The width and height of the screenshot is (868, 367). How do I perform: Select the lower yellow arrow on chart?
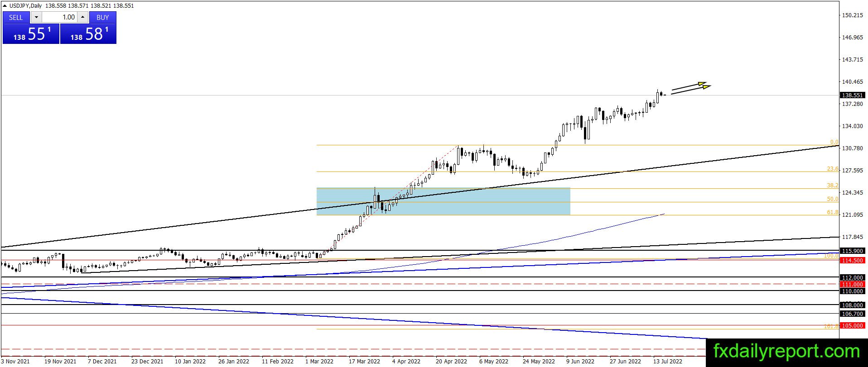(690, 90)
